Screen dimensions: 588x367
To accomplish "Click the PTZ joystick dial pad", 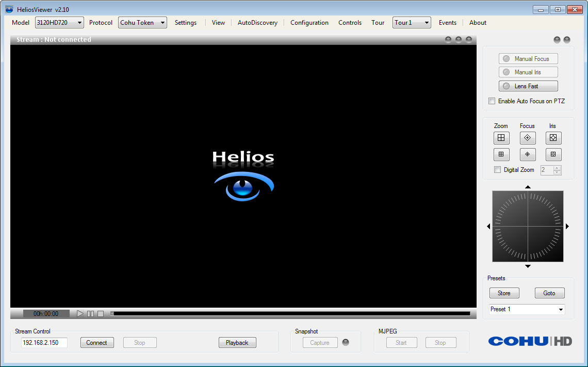I will (x=528, y=226).
